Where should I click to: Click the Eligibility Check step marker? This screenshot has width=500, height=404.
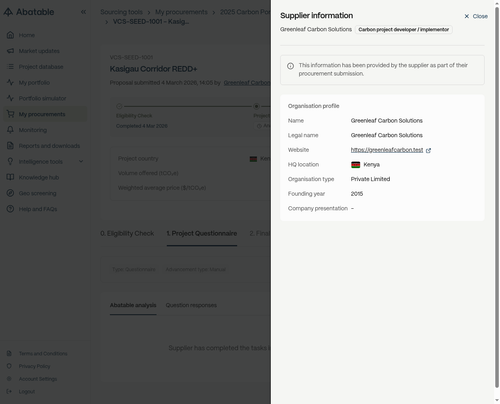119,106
